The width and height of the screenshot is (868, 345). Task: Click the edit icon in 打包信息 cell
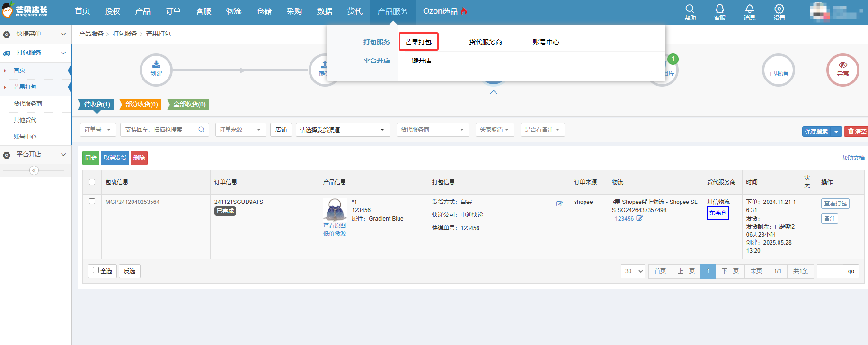pyautogui.click(x=559, y=204)
